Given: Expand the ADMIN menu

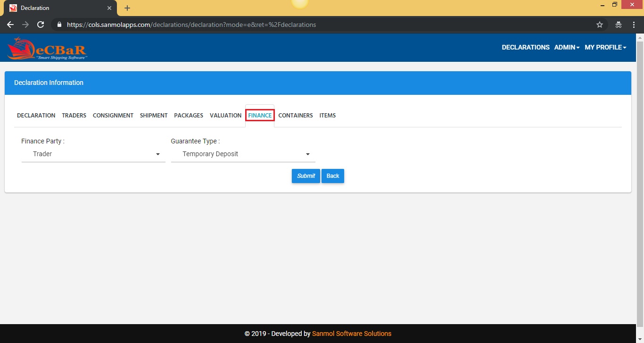Looking at the screenshot, I should tap(567, 47).
